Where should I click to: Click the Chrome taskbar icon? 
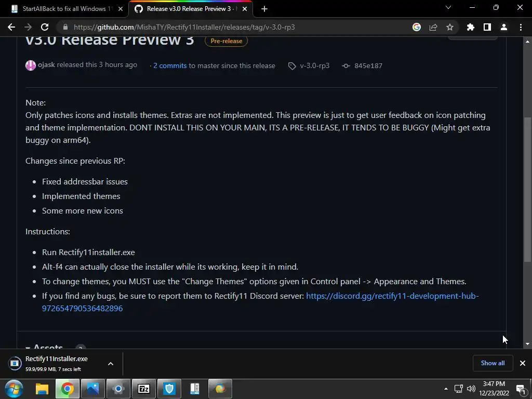point(67,389)
